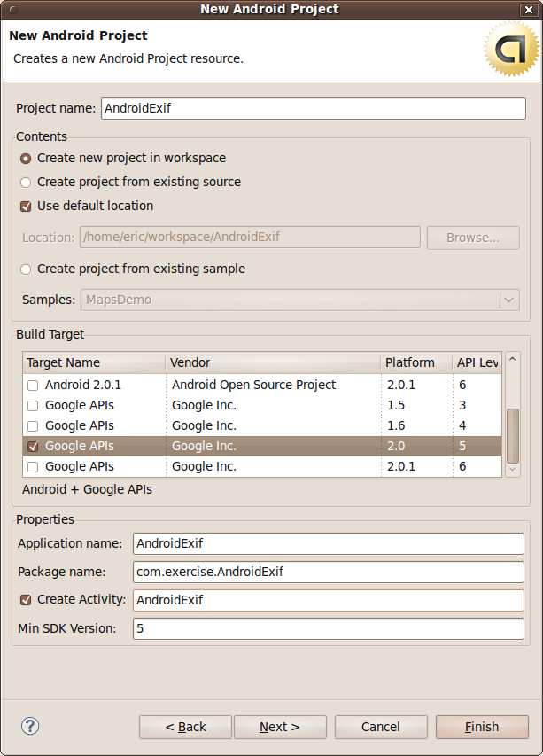
Task: Disable the Create Activity checkbox
Action: click(26, 600)
